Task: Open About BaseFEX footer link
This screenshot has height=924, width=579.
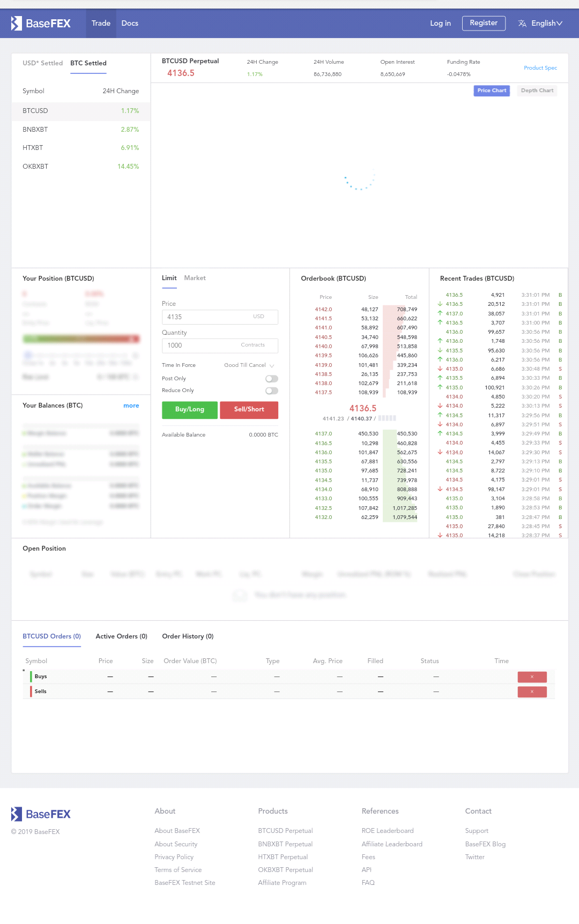Action: pyautogui.click(x=177, y=831)
